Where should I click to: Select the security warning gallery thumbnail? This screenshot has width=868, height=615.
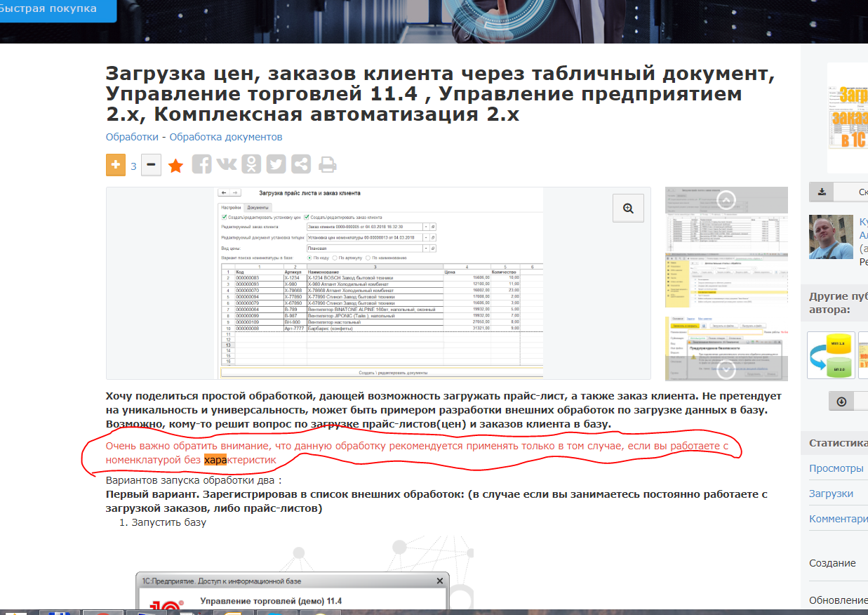coord(726,348)
